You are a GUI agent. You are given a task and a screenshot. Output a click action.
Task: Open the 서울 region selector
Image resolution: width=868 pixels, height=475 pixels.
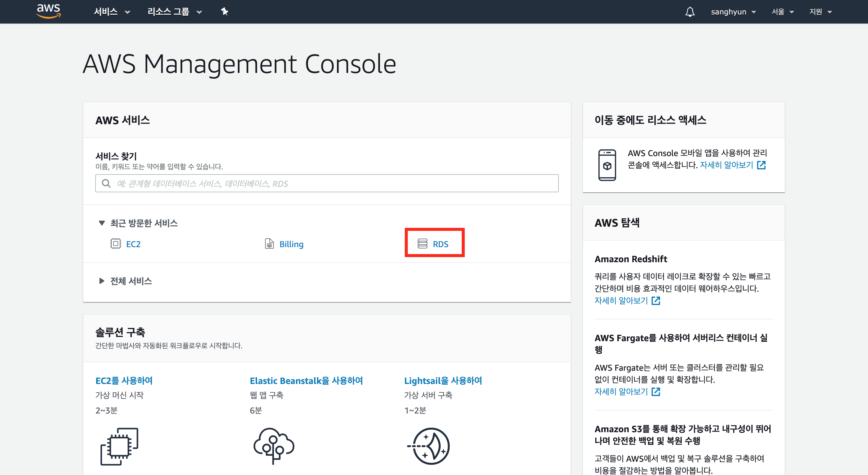[782, 12]
